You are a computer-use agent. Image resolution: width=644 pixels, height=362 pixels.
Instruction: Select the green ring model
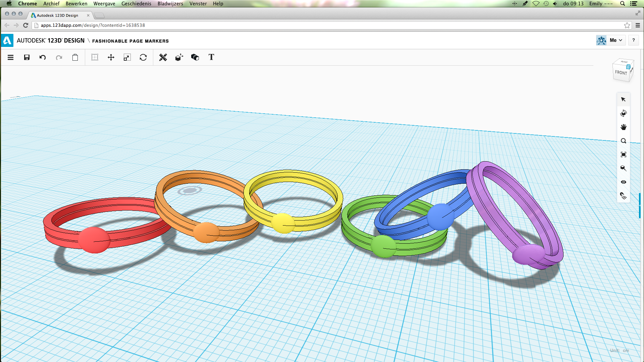383,246
